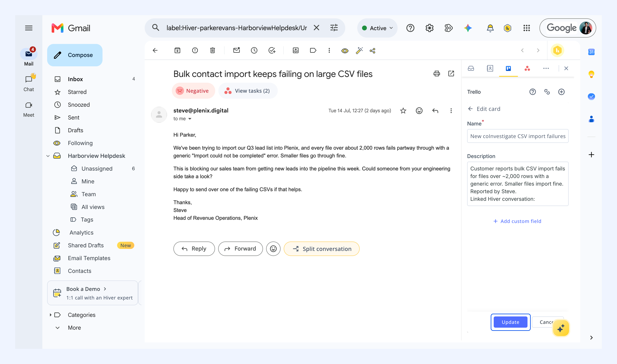
Task: Open Hiver magic wand tool
Action: (x=359, y=51)
